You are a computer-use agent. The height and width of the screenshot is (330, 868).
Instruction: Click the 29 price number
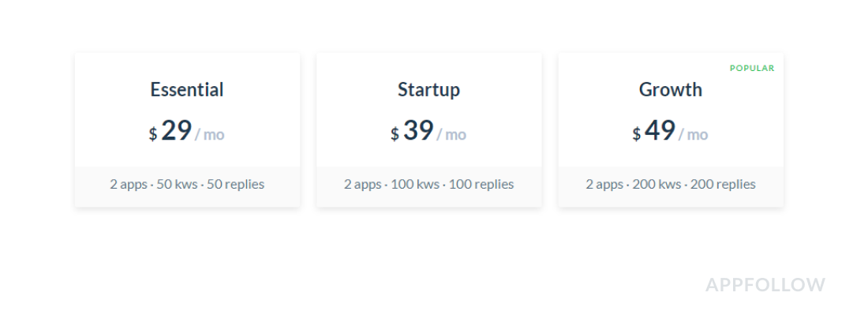[x=177, y=131]
